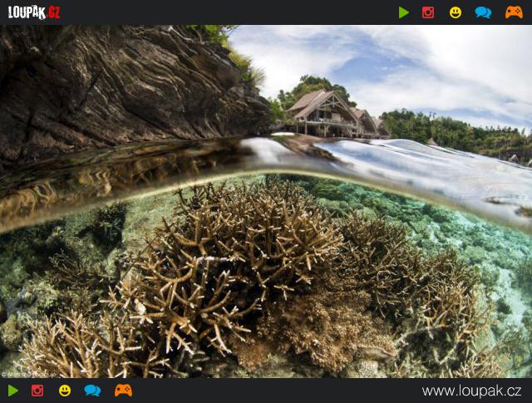The height and width of the screenshot is (403, 532).
Task: Click the orange gamepad icon at bottom
Action: tap(123, 391)
